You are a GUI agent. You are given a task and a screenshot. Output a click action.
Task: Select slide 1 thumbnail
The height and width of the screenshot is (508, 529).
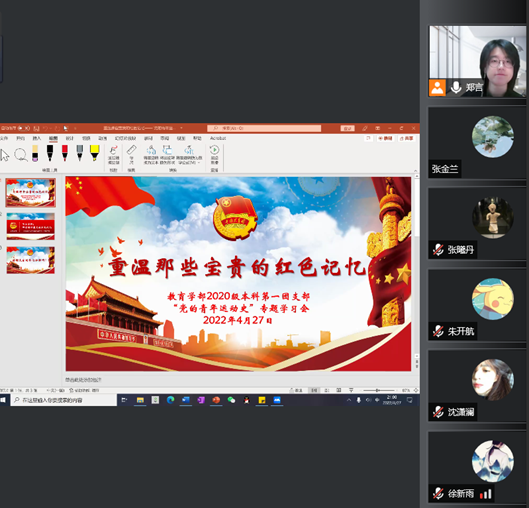point(30,193)
